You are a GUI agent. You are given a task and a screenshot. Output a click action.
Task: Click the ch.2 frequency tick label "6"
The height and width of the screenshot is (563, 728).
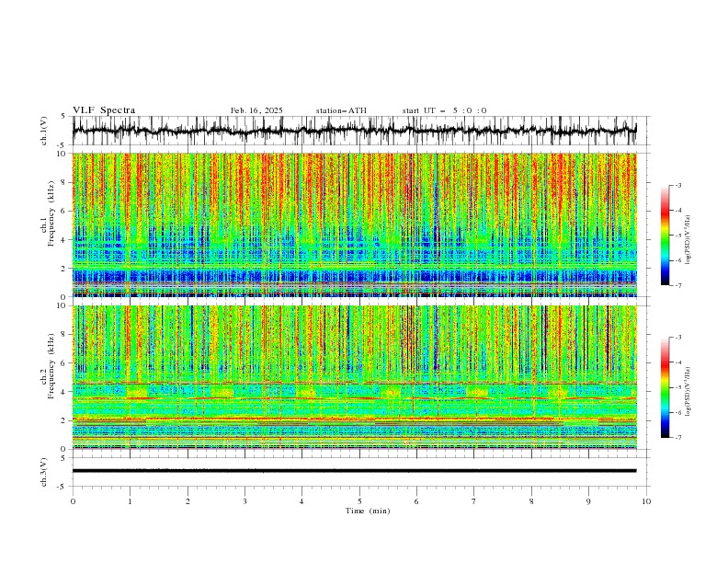64,363
